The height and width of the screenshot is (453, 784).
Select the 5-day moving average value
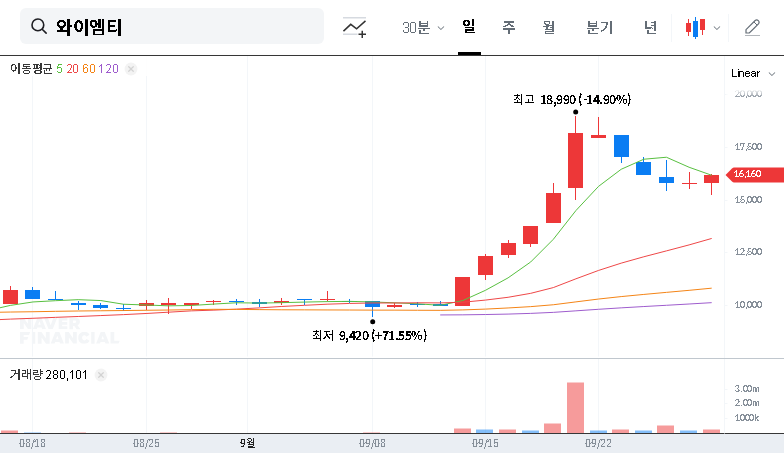(60, 68)
